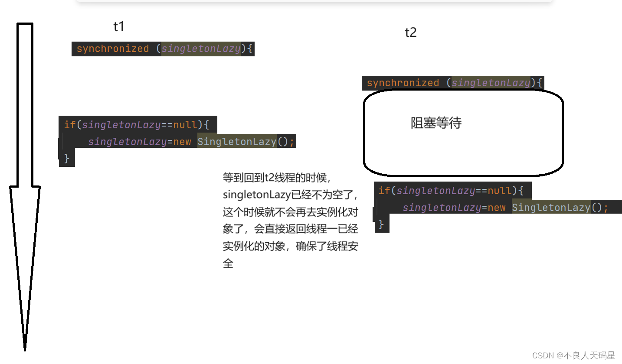Click the new SingletonLazy() line in the t1 column
Screen dimensions: 622x364
(x=191, y=142)
